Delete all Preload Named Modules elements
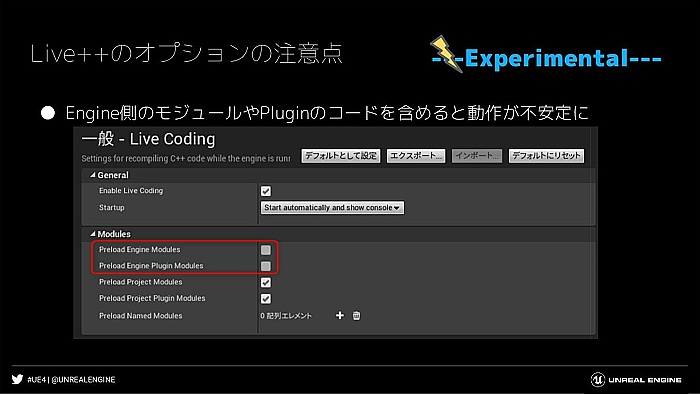The image size is (700, 394). click(356, 315)
